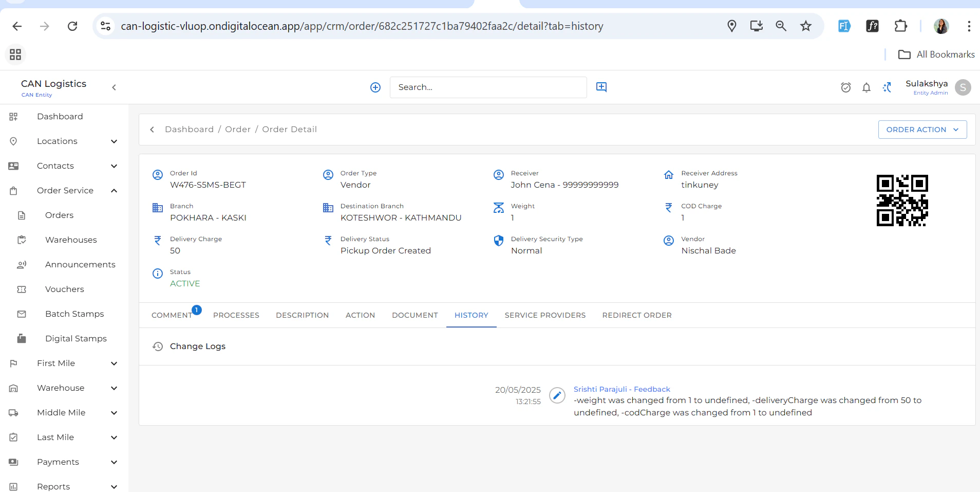Open site information icon in address bar

[x=105, y=26]
